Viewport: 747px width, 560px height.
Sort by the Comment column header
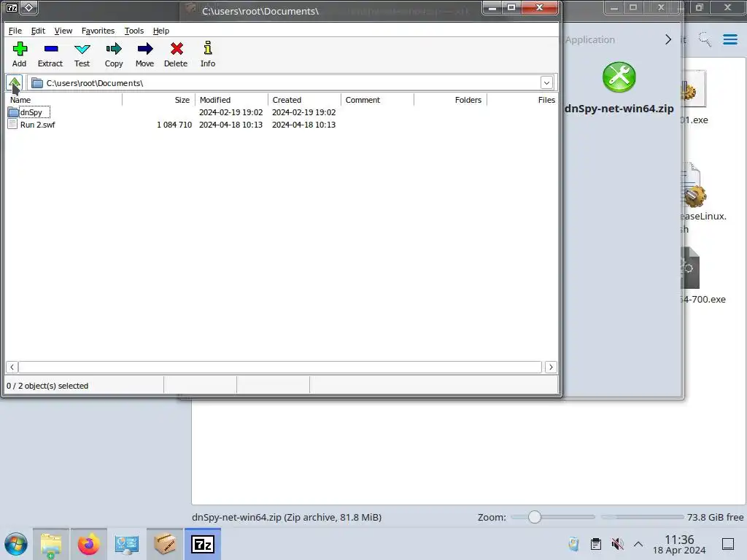click(x=377, y=100)
